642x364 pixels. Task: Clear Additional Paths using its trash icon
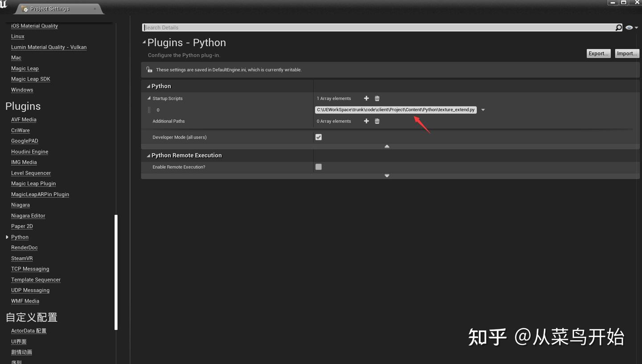click(x=377, y=121)
